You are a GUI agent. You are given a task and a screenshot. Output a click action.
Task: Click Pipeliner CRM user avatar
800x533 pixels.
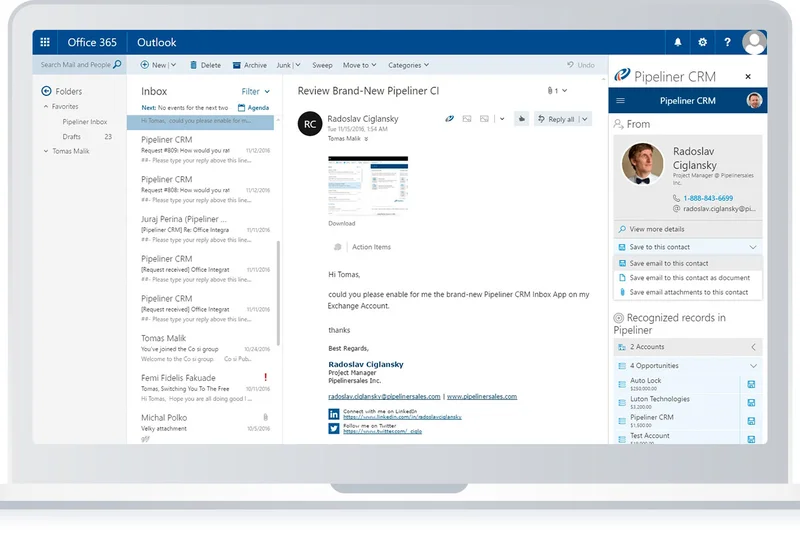tap(754, 100)
